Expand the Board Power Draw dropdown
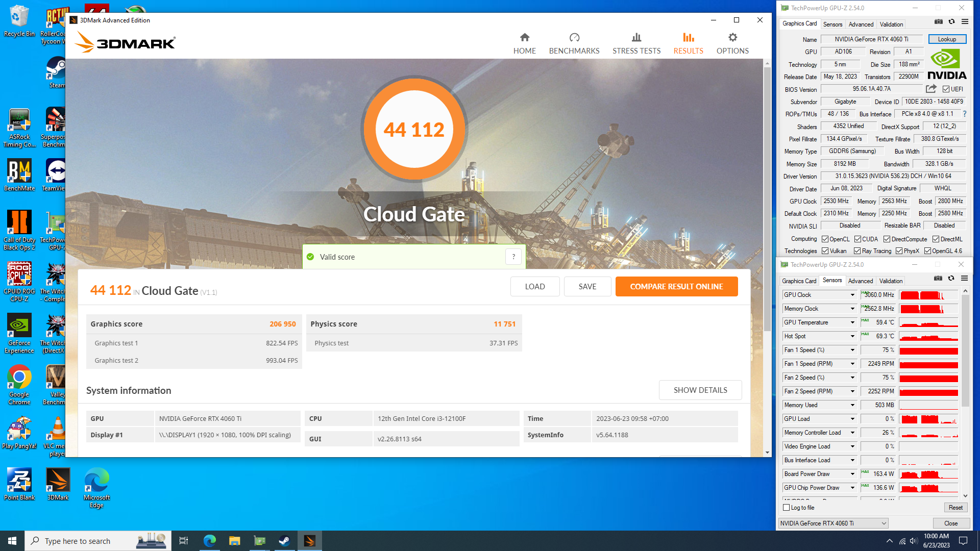This screenshot has width=980, height=551. tap(852, 474)
